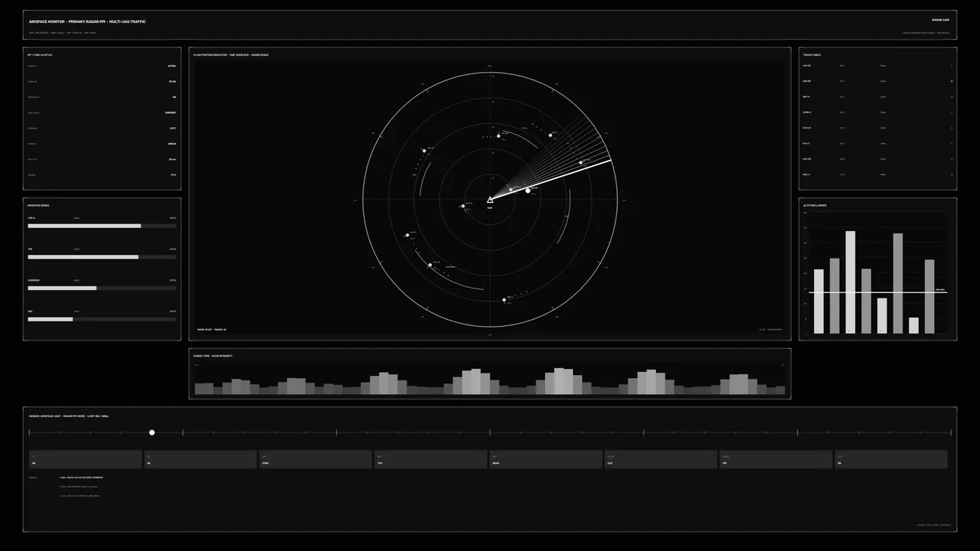Select the white mission timeline playhead knob

[x=152, y=432]
